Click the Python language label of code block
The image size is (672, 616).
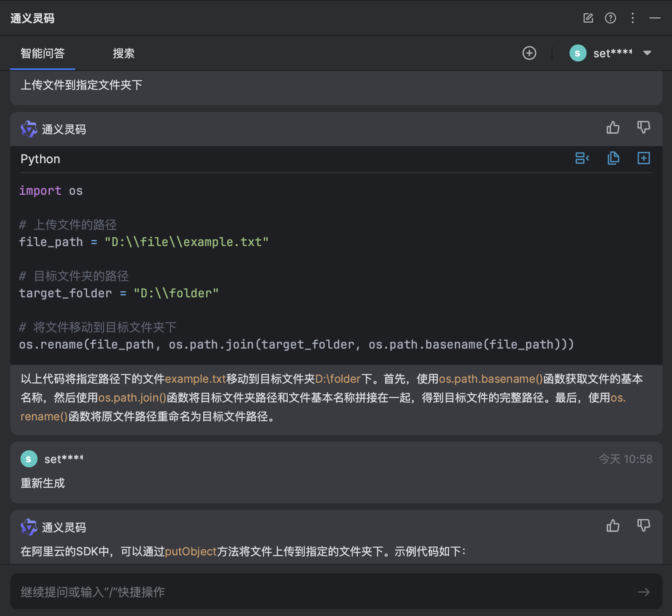41,159
